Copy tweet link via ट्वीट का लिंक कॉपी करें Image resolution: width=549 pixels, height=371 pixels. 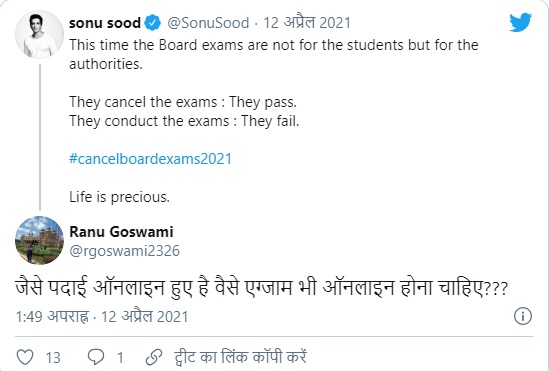[x=240, y=357]
